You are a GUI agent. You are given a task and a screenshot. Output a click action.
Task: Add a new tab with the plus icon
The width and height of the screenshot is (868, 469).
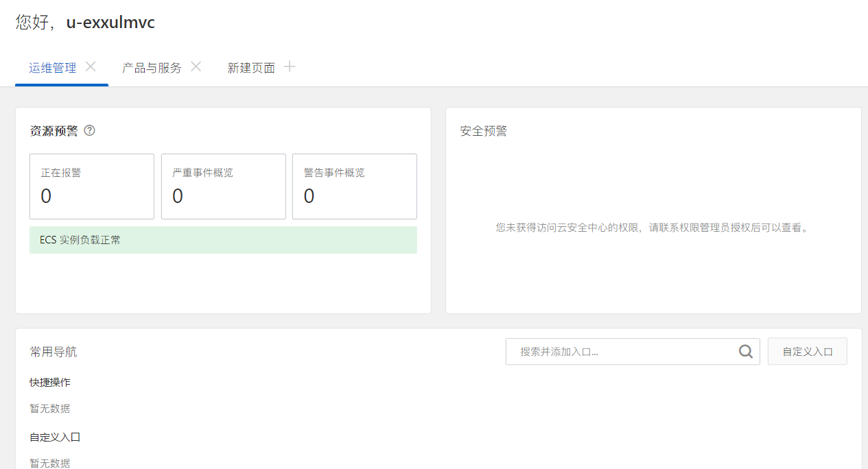coord(290,67)
